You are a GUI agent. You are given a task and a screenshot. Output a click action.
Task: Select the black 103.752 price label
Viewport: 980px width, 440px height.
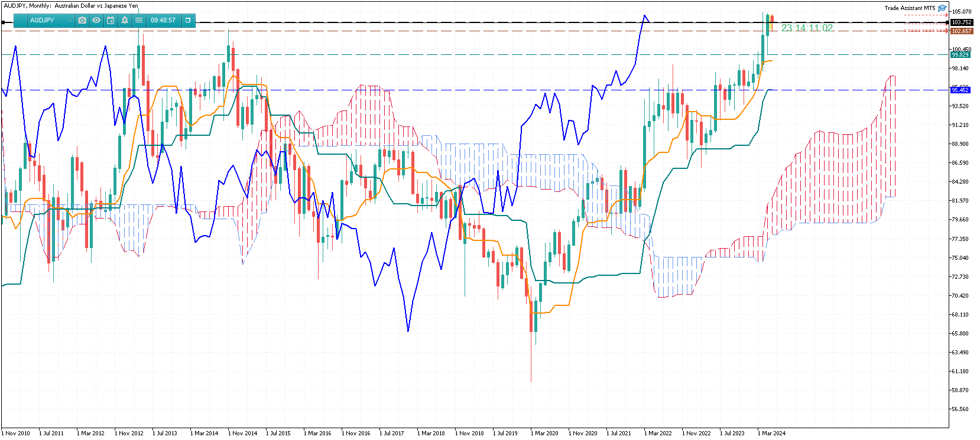961,22
